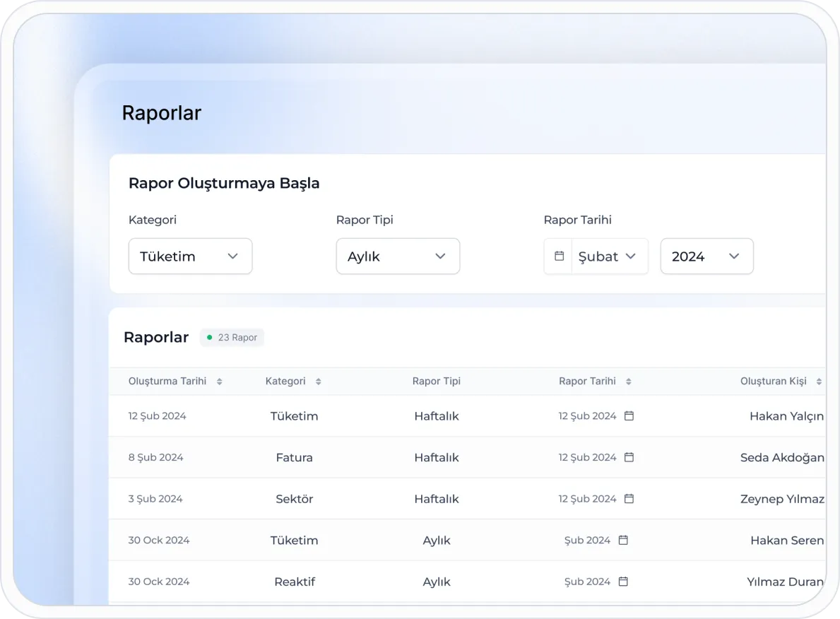
Task: Click calendar icon in Yılmaz Duran row
Action: pyautogui.click(x=623, y=582)
